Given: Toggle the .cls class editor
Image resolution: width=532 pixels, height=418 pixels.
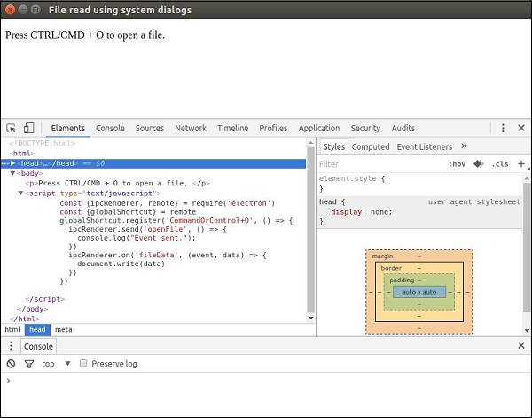Looking at the screenshot, I should 500,164.
